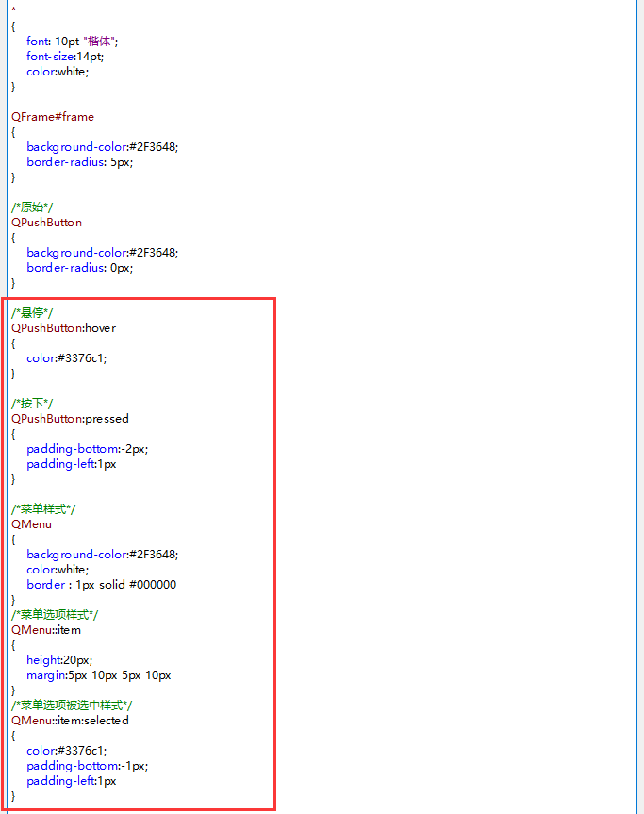The width and height of the screenshot is (644, 814).
Task: Click background-color:#2F3648 under QFrame#frame
Action: pyautogui.click(x=102, y=147)
